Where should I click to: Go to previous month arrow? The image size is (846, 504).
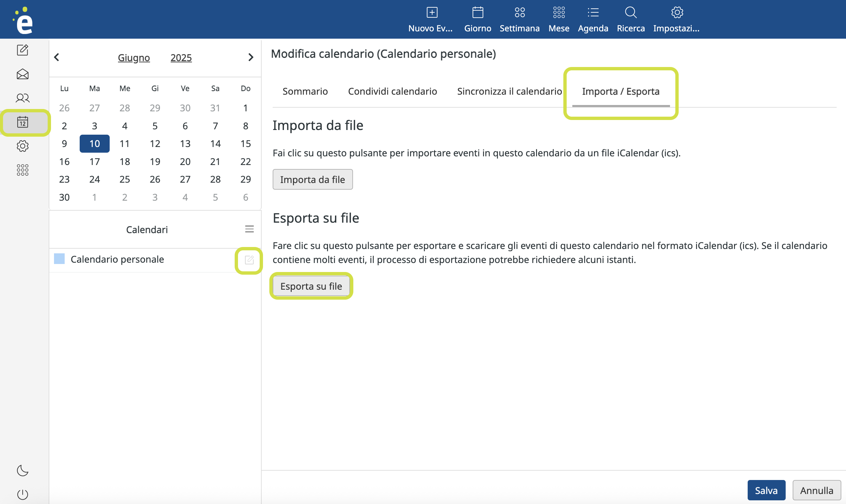point(57,57)
